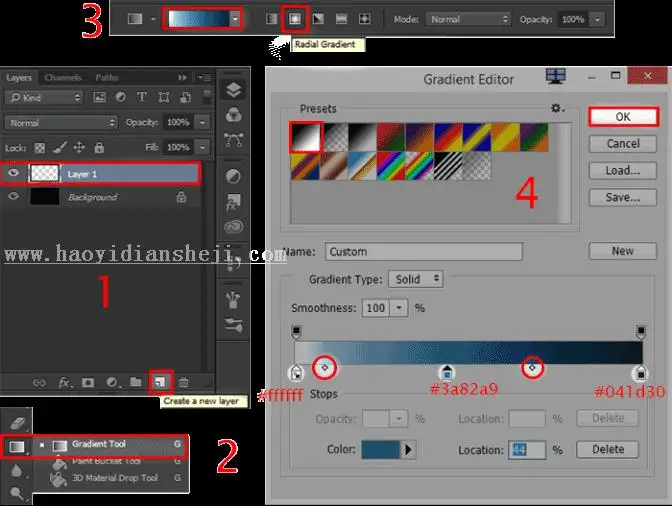This screenshot has height=506, width=672.
Task: Switch to the Paths tab
Action: point(107,78)
